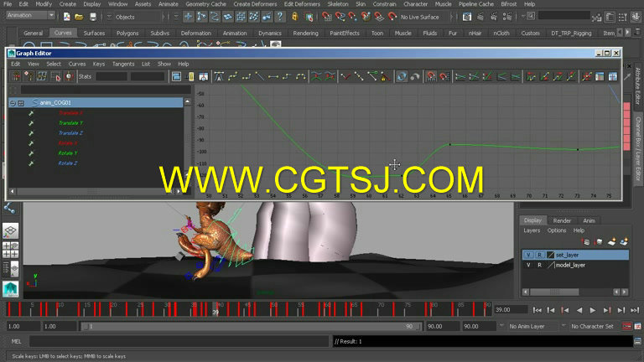Open Graph Editor Tangents menu
644x362 pixels.
[x=123, y=64]
